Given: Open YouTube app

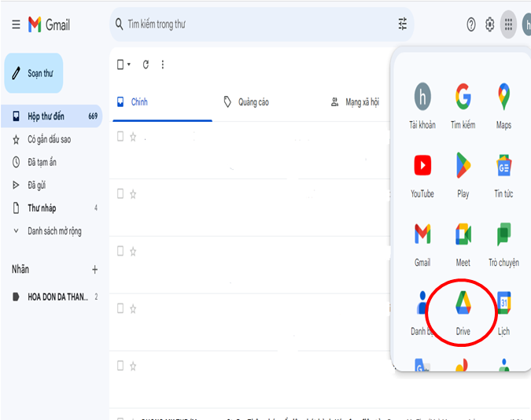Looking at the screenshot, I should (422, 176).
